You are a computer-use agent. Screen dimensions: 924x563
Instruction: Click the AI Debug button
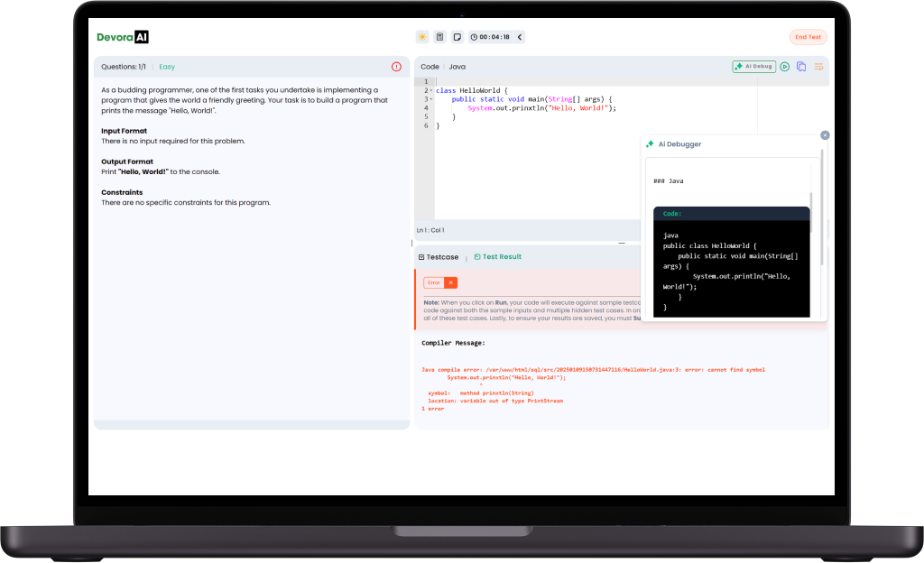coord(753,67)
